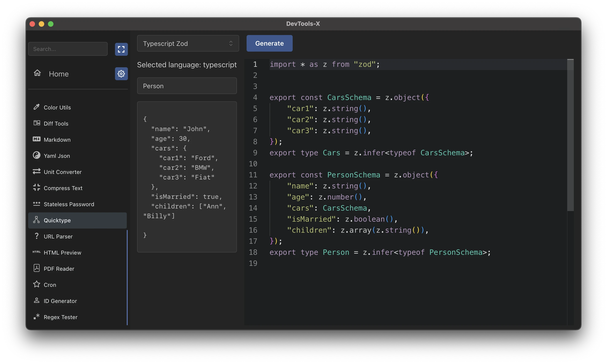Click the Cron star icon
This screenshot has width=607, height=364.
click(x=37, y=285)
